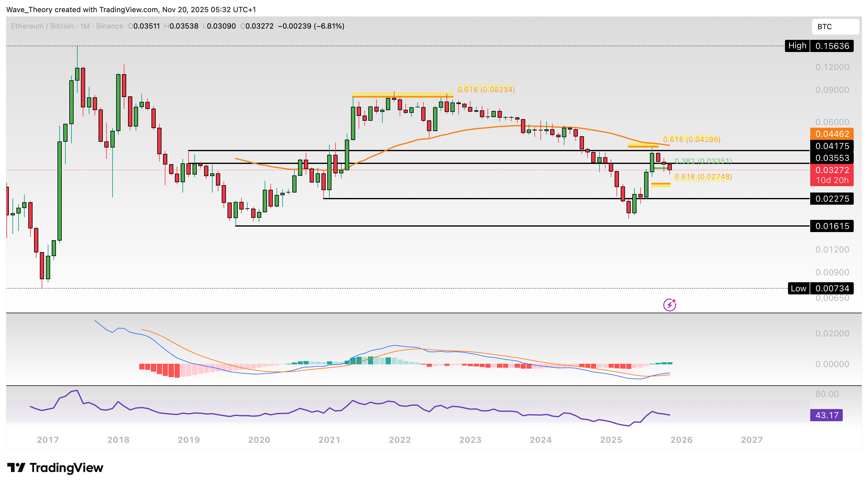868x486 pixels.
Task: Click the BTC unit button top right
Action: [835, 27]
